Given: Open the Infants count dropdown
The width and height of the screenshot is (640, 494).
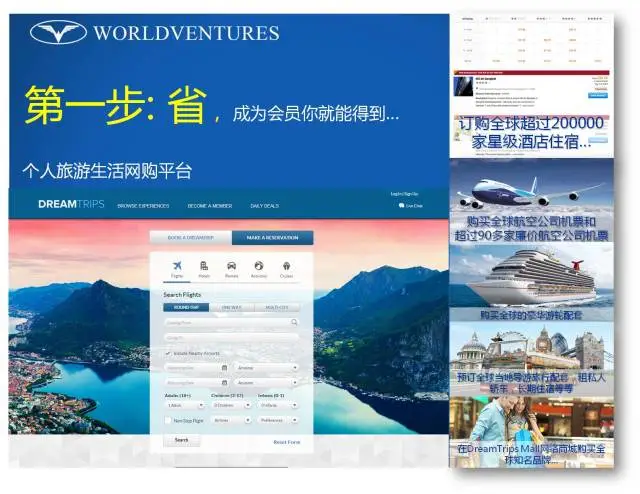Looking at the screenshot, I should pyautogui.click(x=278, y=405).
